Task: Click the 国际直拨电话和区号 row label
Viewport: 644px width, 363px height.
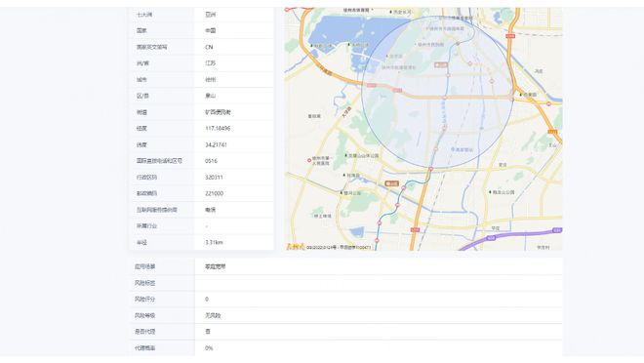Action: [159, 161]
